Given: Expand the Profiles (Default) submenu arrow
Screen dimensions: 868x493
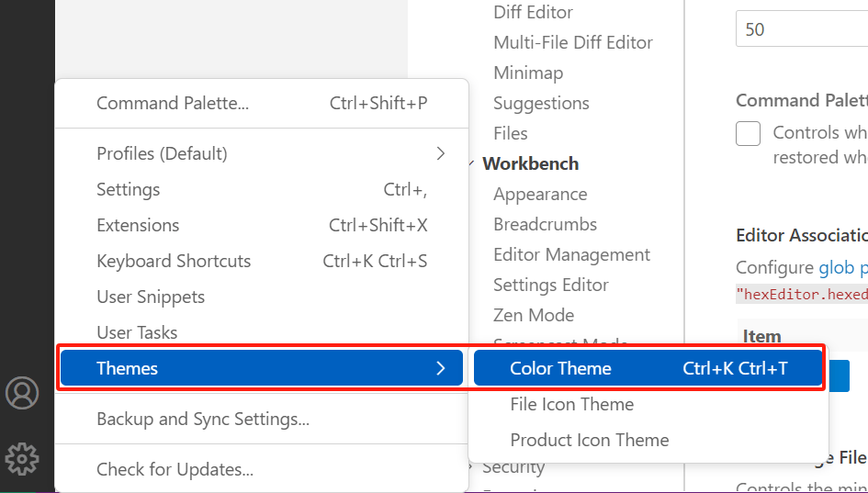Looking at the screenshot, I should coord(441,154).
